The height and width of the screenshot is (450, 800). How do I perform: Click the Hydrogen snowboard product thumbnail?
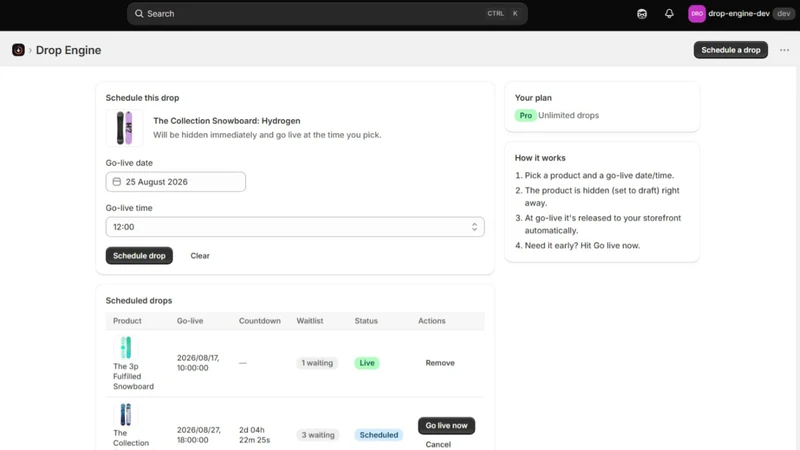point(124,128)
